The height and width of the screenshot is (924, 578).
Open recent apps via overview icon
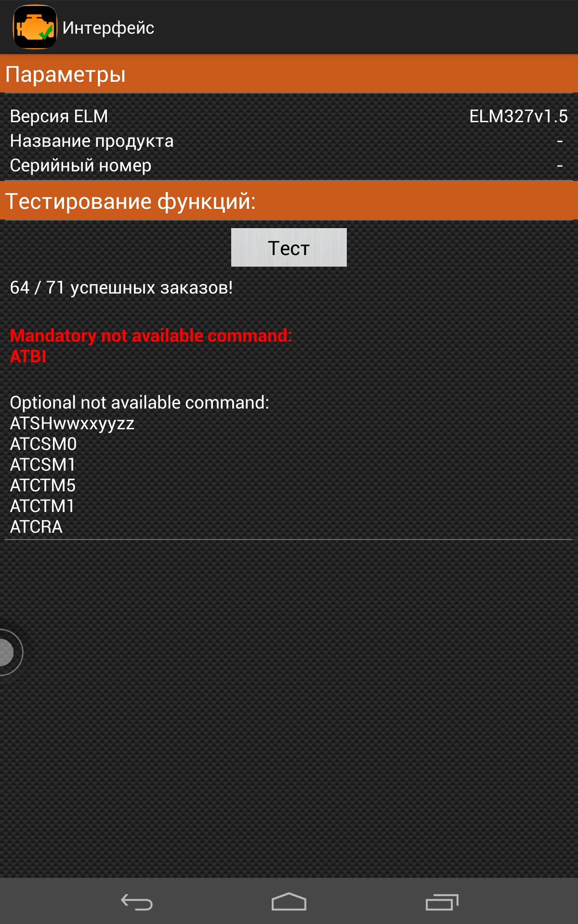pyautogui.click(x=442, y=902)
